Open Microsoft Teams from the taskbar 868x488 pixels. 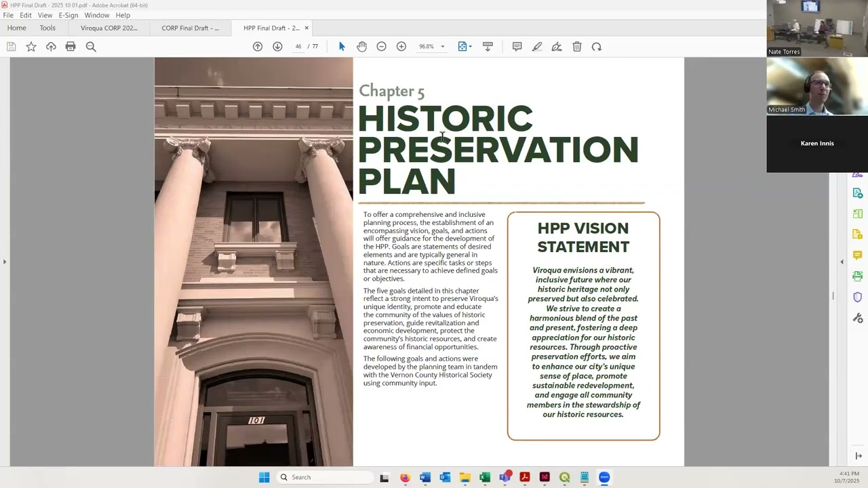pos(505,477)
